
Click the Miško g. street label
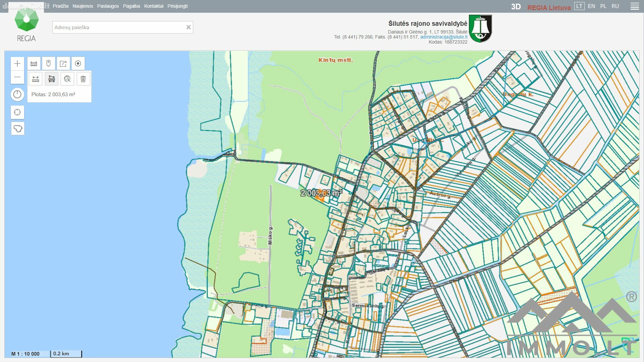click(270, 235)
